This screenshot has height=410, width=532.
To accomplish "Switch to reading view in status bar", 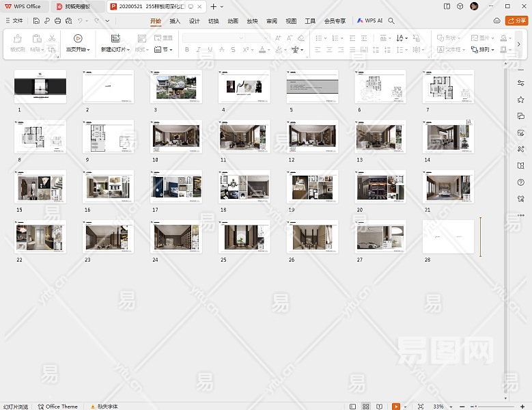I will point(379,406).
